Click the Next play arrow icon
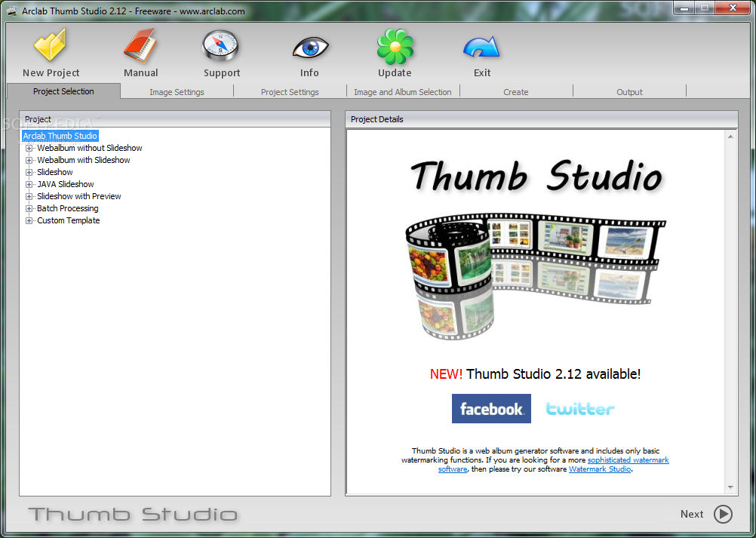 pos(723,514)
